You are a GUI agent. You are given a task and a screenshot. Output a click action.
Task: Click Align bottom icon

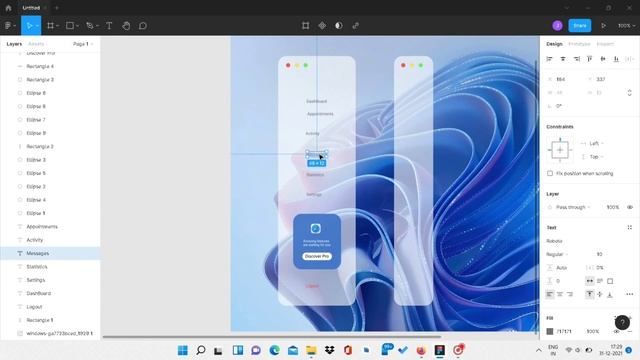click(x=616, y=59)
